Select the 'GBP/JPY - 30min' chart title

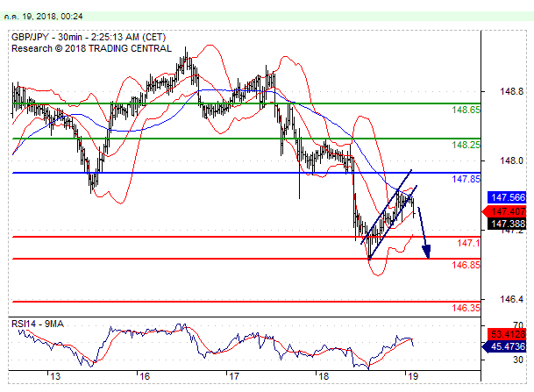click(46, 37)
